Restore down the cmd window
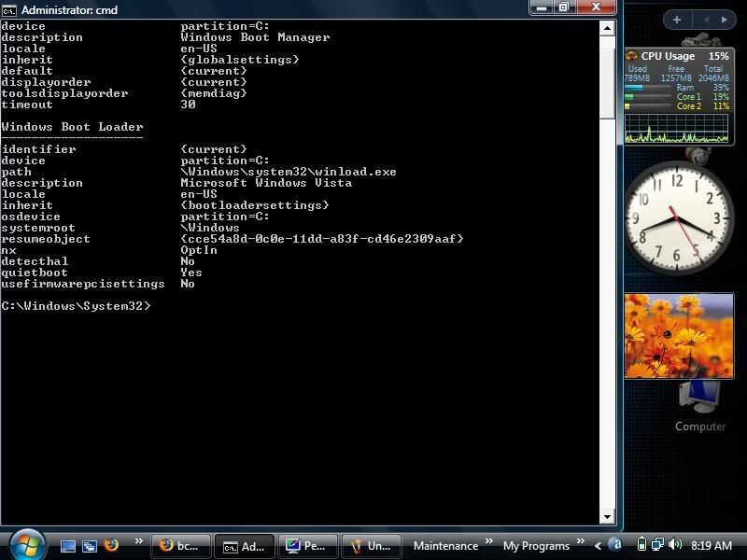The image size is (747, 560). click(565, 7)
